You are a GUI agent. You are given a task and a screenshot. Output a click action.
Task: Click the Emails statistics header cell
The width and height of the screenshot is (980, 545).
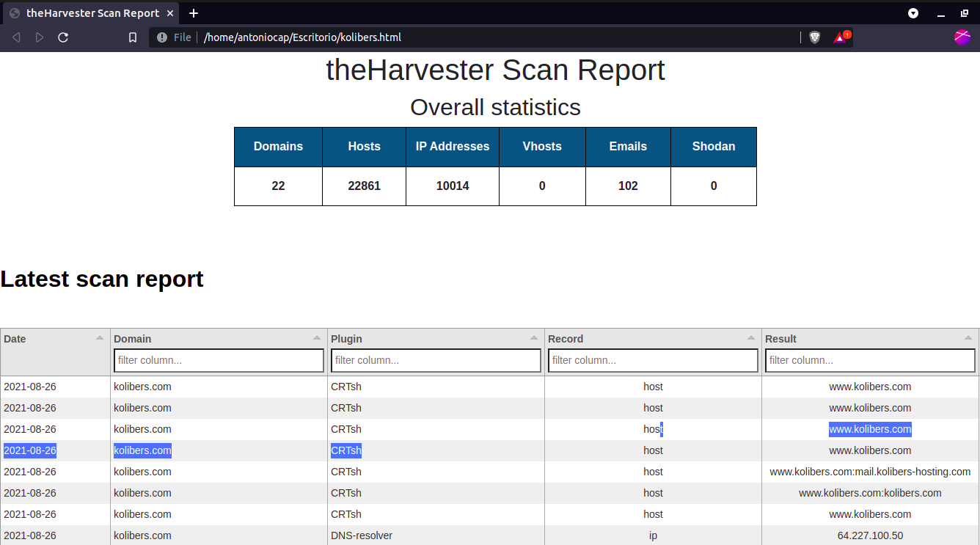click(x=628, y=147)
